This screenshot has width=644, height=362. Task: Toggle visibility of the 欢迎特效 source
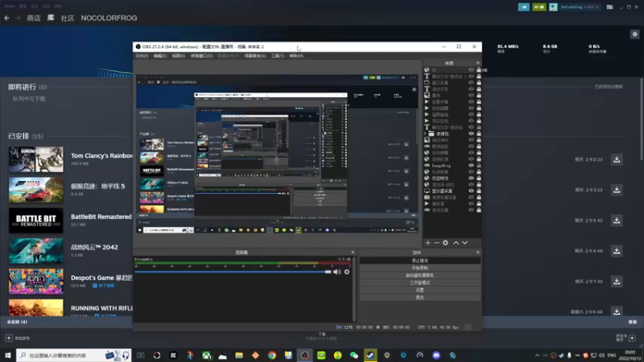click(471, 178)
